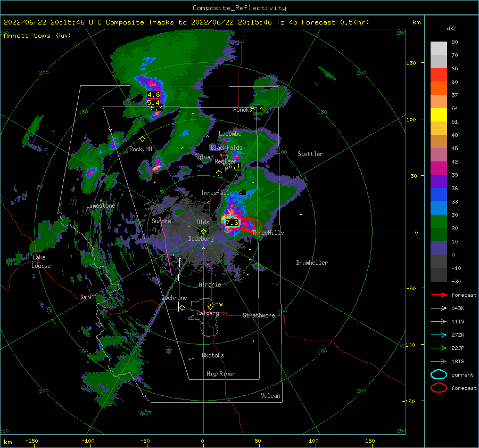The height and width of the screenshot is (448, 479).
Task: Click the Composite_Reflectivity title
Action: pos(239,8)
